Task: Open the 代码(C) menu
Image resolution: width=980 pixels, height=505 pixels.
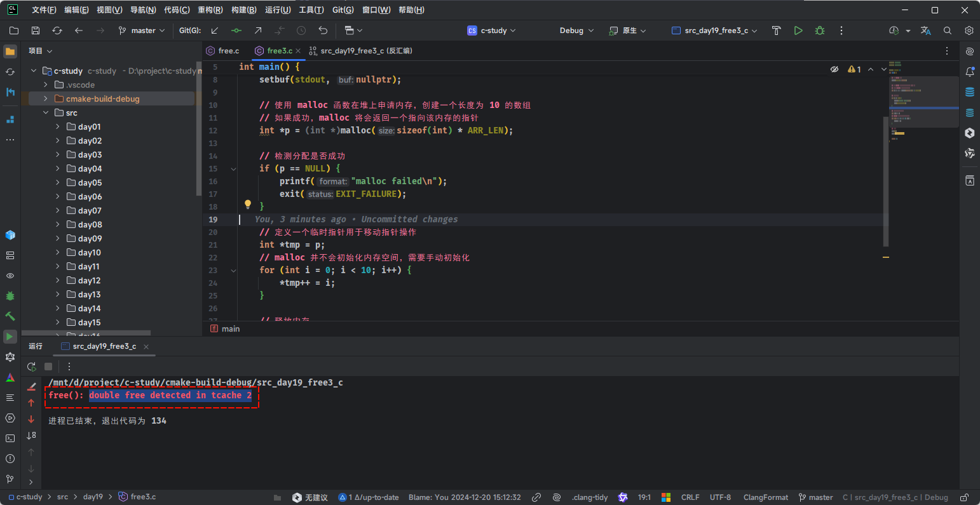Action: [177, 10]
